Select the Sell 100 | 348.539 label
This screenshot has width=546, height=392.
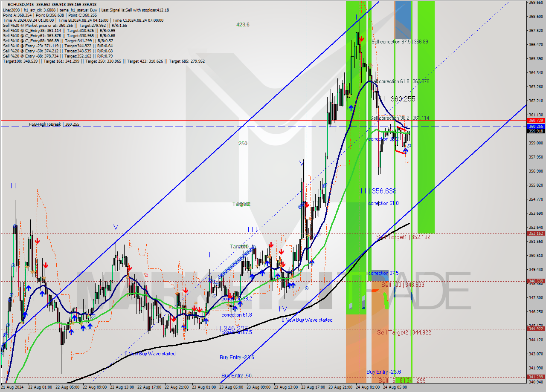[x=403, y=285]
